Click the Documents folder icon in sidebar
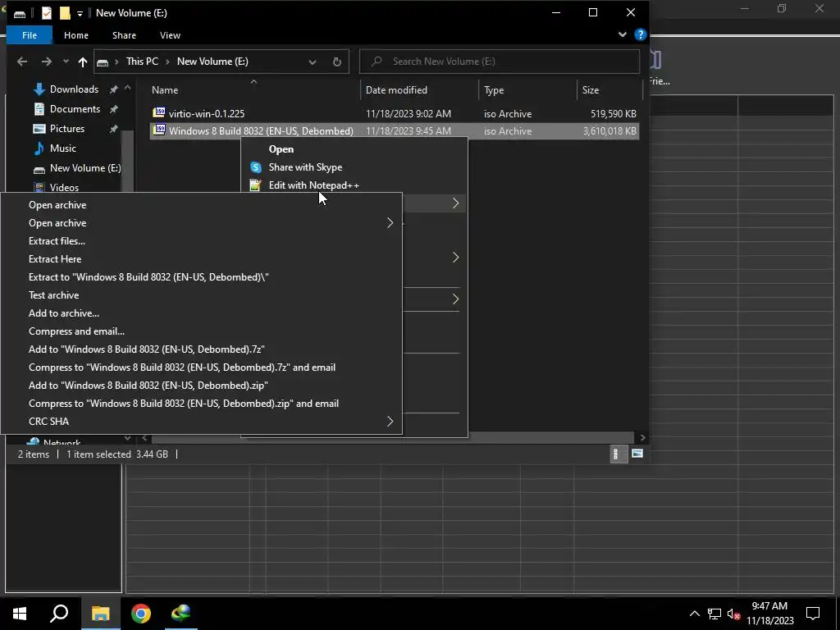 pos(39,109)
